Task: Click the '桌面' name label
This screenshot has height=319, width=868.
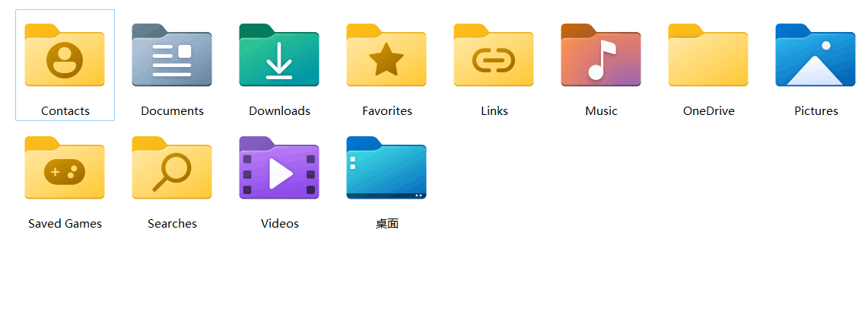Action: [387, 224]
